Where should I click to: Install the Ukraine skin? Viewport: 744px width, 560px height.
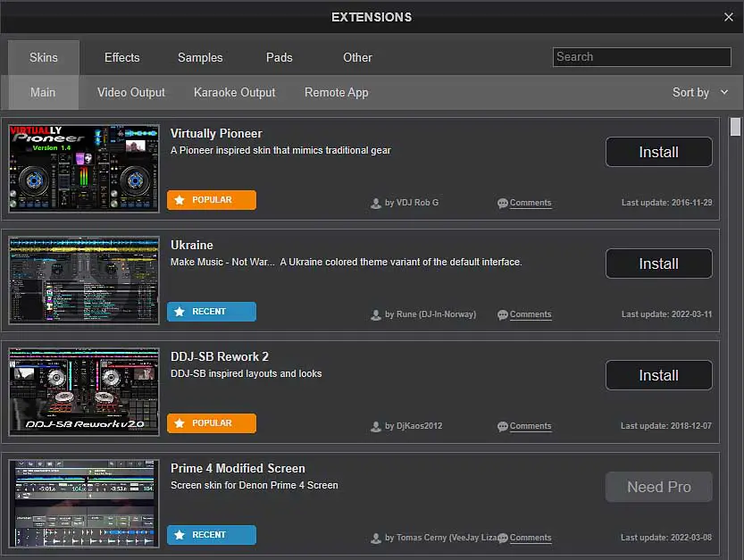point(658,263)
